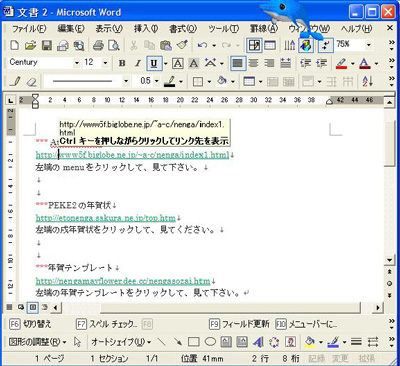Open the 表示(V) menu

pos(109,29)
